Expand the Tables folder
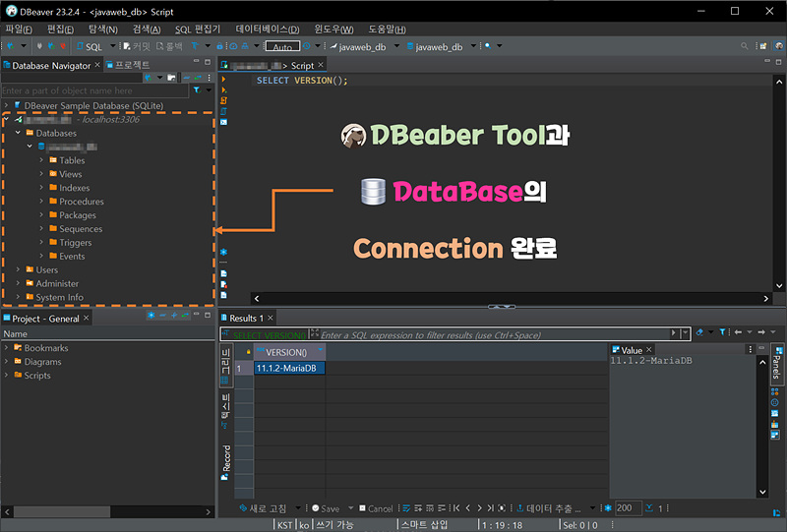787x532 pixels. click(41, 160)
